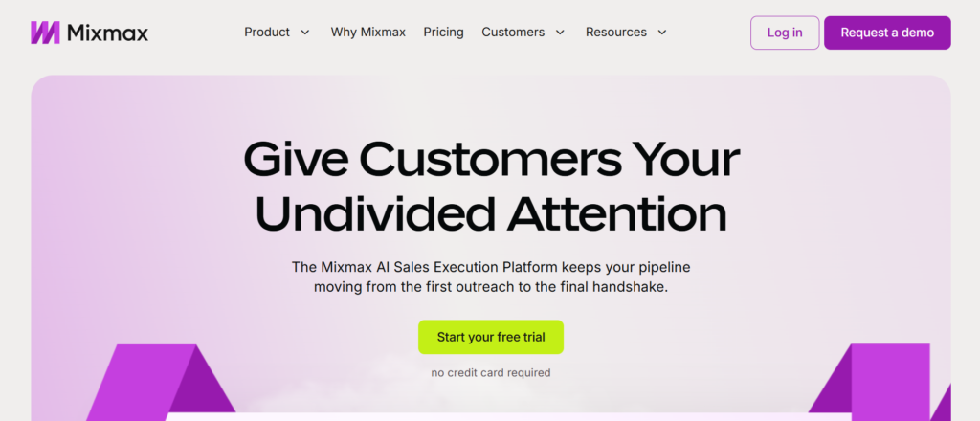This screenshot has width=980, height=421.
Task: Open the Product menu
Action: pos(267,32)
